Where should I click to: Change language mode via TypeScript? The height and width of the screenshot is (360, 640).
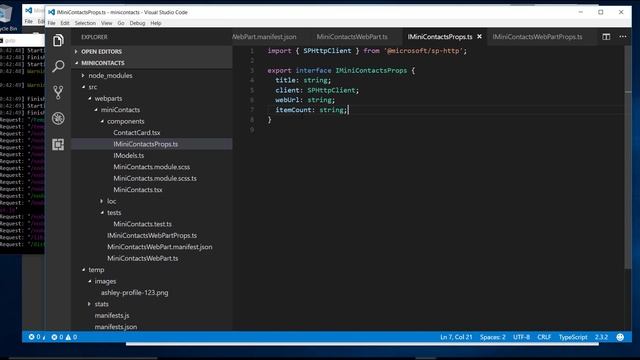click(573, 337)
